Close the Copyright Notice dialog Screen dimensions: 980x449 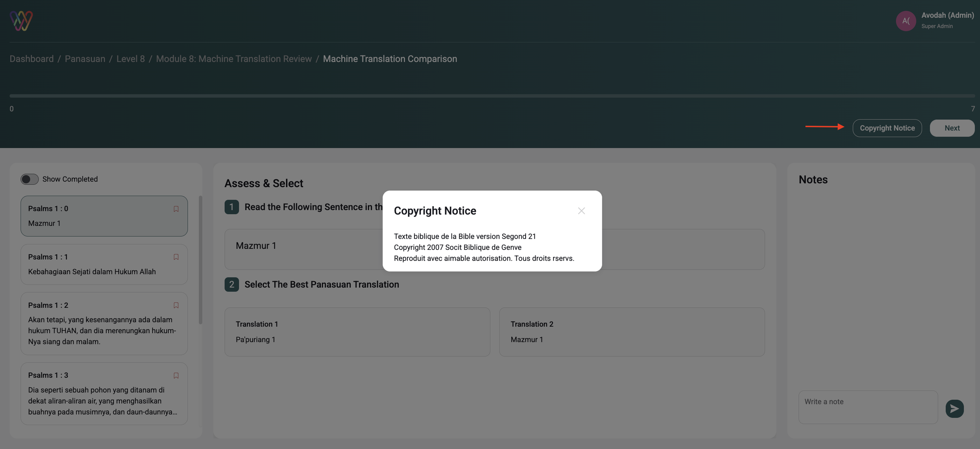581,211
